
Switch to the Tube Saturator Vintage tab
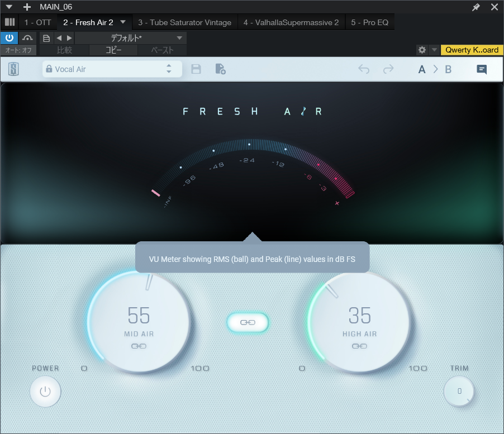pos(184,22)
